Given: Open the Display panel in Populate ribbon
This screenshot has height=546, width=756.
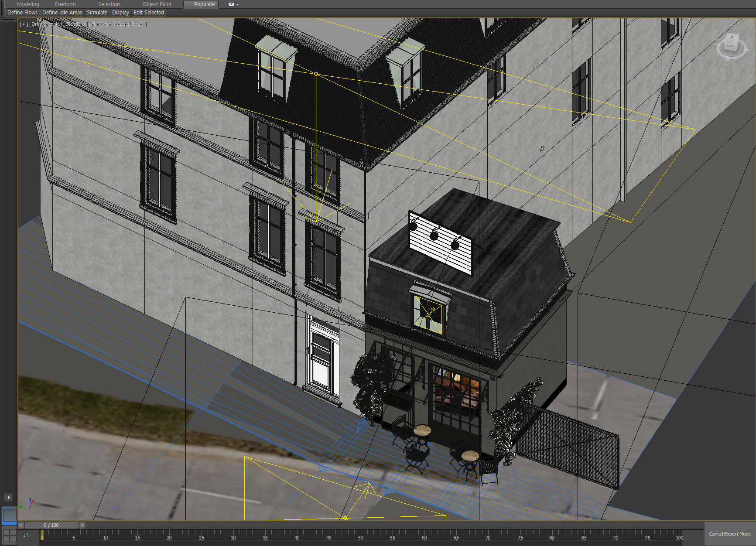Looking at the screenshot, I should click(x=120, y=13).
